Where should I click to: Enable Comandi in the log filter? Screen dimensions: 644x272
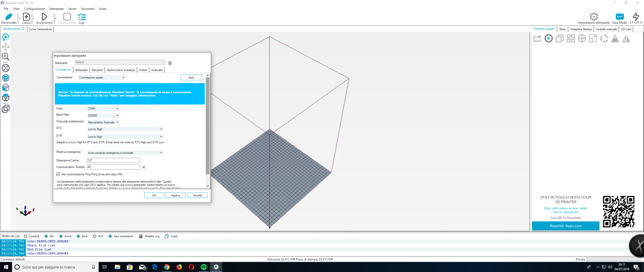tap(25, 236)
